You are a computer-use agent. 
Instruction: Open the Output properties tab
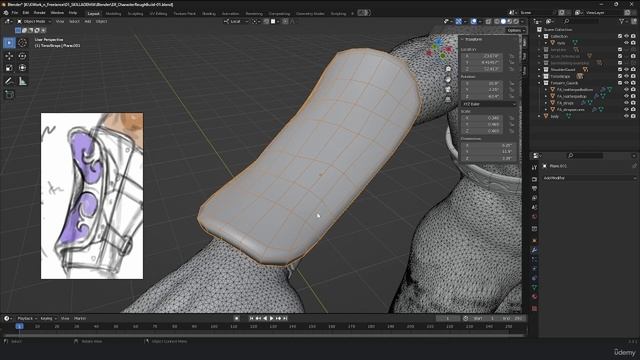[534, 189]
